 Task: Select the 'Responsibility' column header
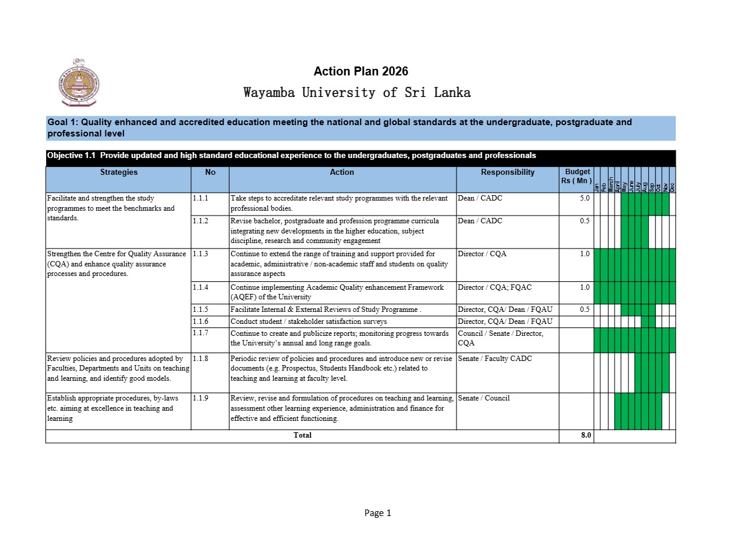tap(507, 172)
